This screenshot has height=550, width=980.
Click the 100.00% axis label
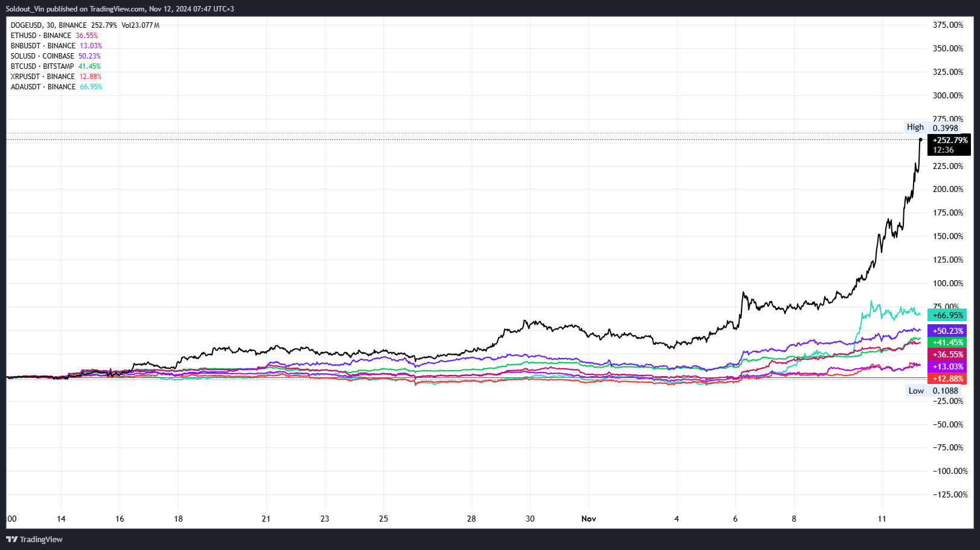point(948,283)
